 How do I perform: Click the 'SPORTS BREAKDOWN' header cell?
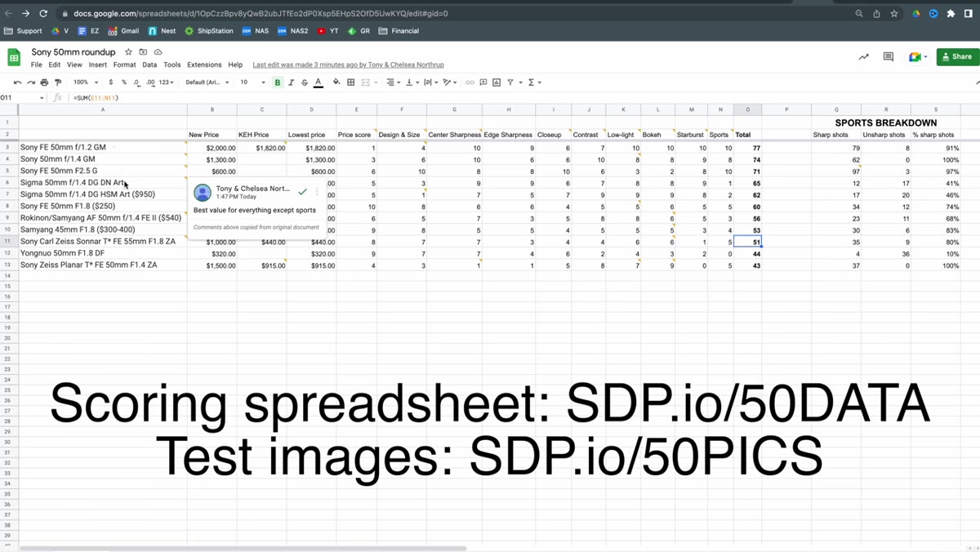(885, 122)
